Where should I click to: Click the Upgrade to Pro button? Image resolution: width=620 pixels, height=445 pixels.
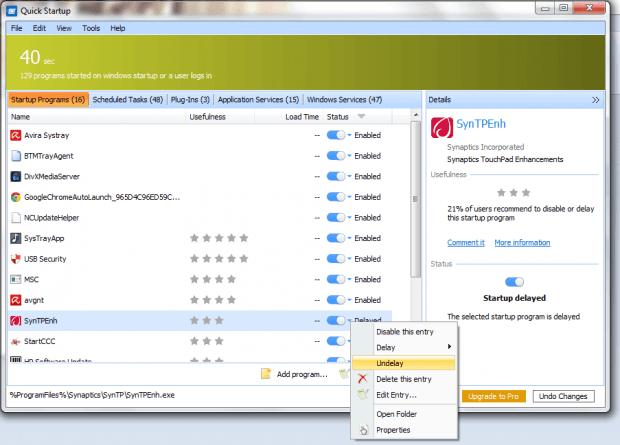tap(493, 396)
